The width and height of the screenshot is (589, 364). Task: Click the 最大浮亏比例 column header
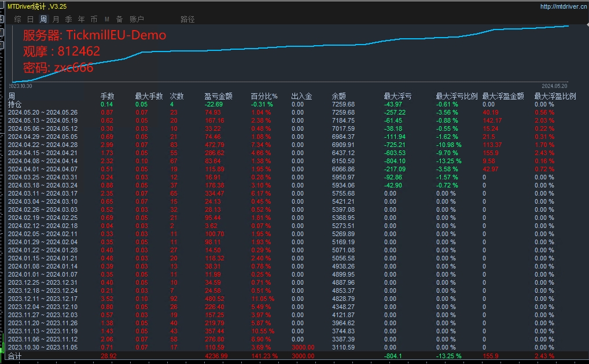pyautogui.click(x=457, y=96)
